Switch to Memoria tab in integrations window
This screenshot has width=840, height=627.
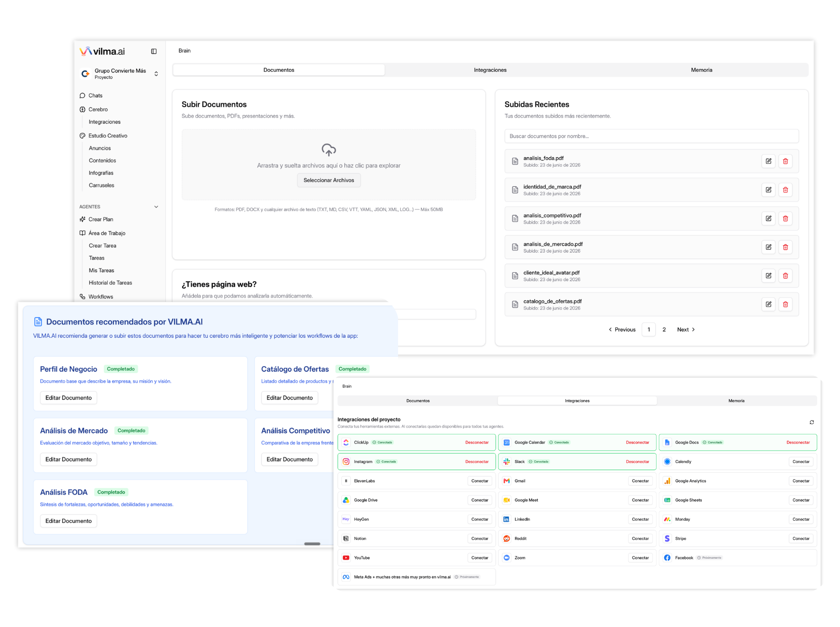(737, 401)
